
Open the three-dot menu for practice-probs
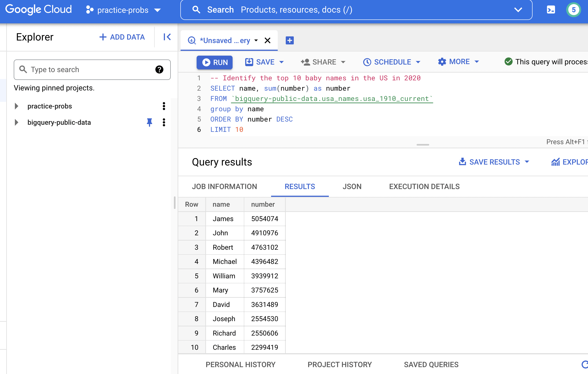point(164,106)
